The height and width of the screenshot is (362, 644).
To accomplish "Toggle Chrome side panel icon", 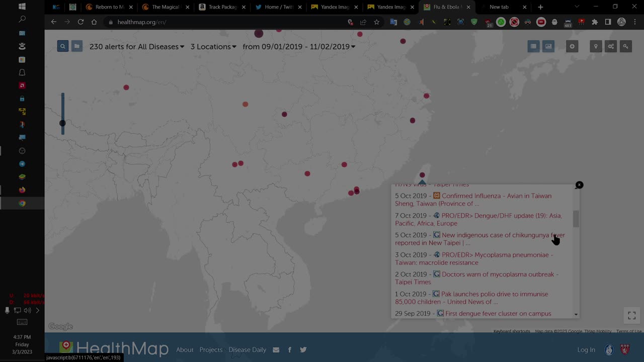I will point(608,22).
